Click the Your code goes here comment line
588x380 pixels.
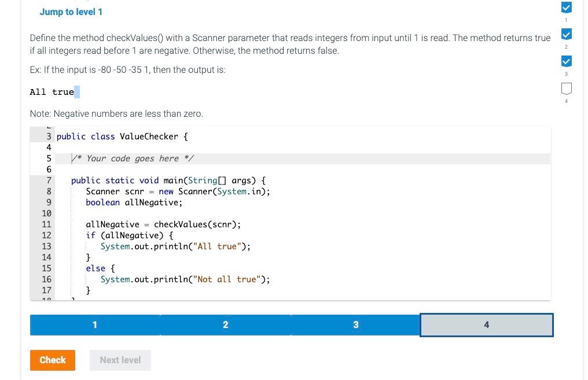click(133, 158)
